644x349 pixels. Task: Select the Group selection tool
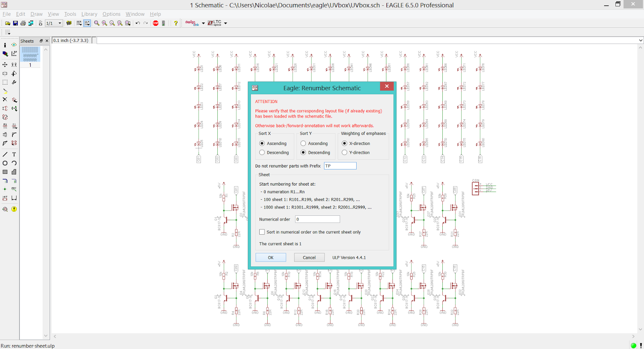[x=5, y=82]
